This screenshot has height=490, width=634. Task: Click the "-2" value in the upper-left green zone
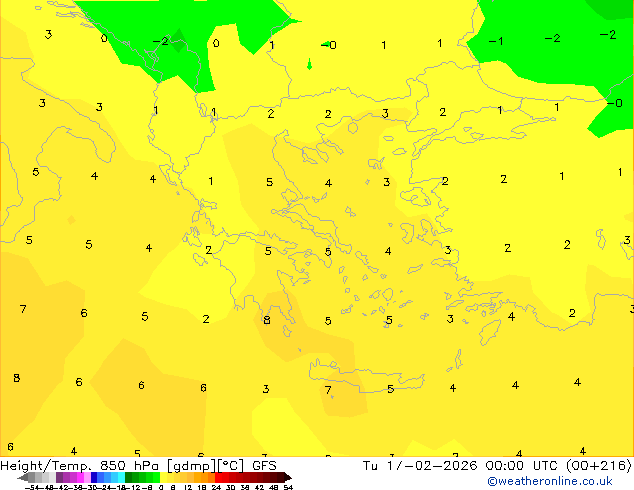(x=161, y=41)
